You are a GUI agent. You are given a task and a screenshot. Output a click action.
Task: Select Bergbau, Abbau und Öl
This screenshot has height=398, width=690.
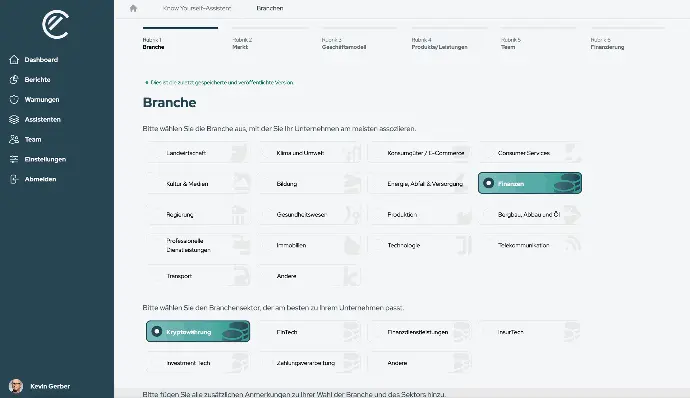530,214
